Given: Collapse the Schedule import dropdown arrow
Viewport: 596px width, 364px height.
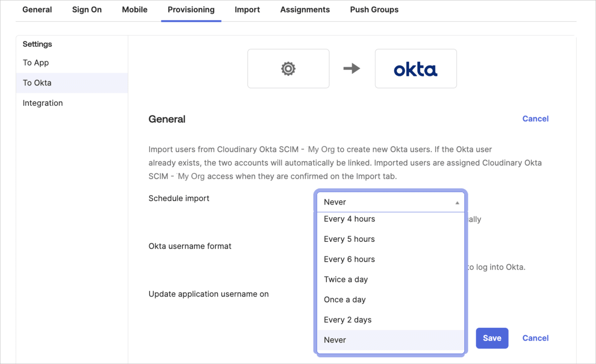Looking at the screenshot, I should (x=457, y=203).
